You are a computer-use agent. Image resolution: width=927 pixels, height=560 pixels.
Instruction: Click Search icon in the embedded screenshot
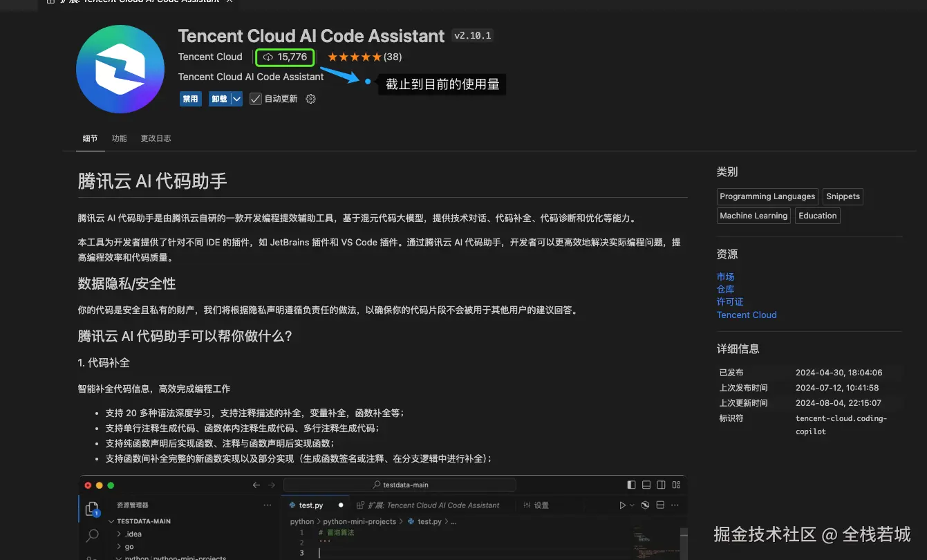pyautogui.click(x=92, y=536)
